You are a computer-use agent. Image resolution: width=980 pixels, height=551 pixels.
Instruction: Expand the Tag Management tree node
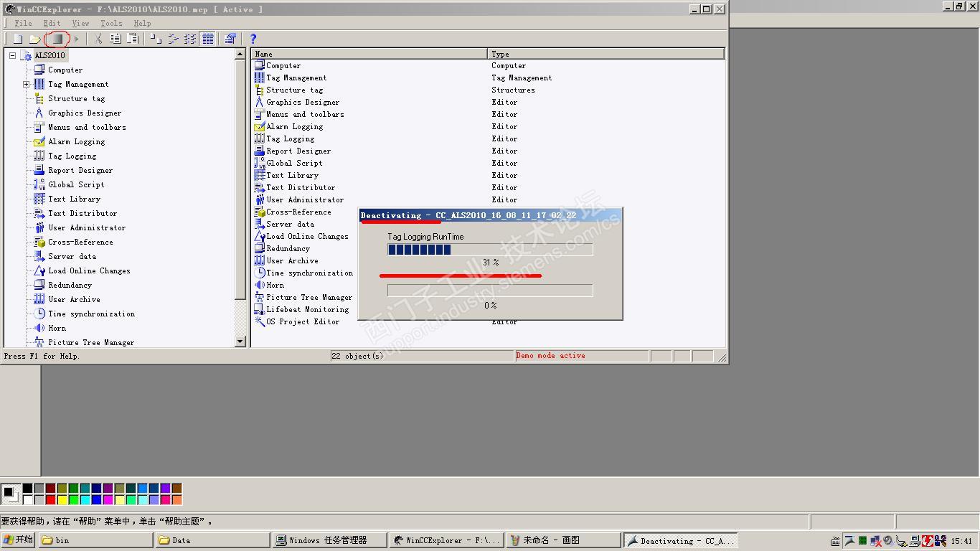coord(27,84)
